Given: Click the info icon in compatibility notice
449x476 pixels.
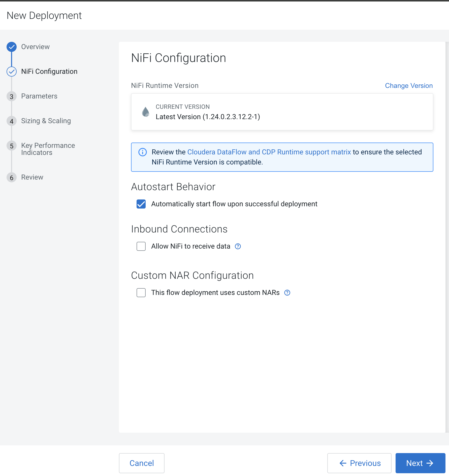Looking at the screenshot, I should point(143,152).
